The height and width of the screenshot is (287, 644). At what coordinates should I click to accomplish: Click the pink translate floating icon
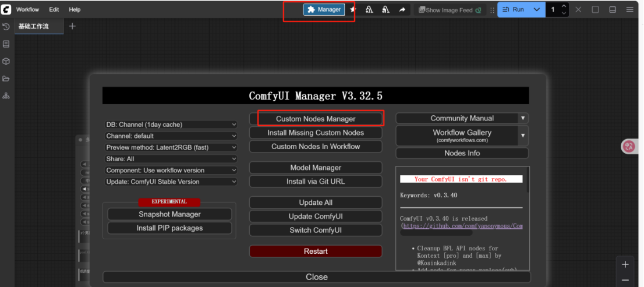coord(629,146)
